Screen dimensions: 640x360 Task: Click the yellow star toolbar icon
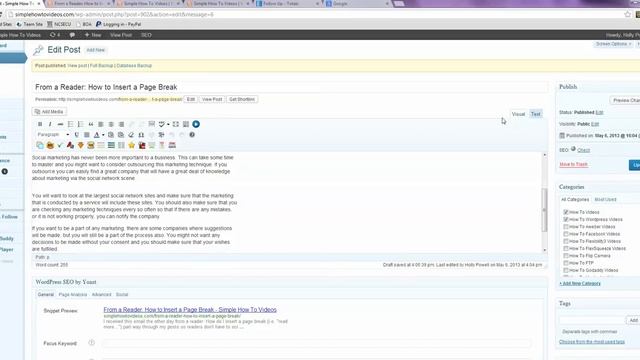pos(131,145)
